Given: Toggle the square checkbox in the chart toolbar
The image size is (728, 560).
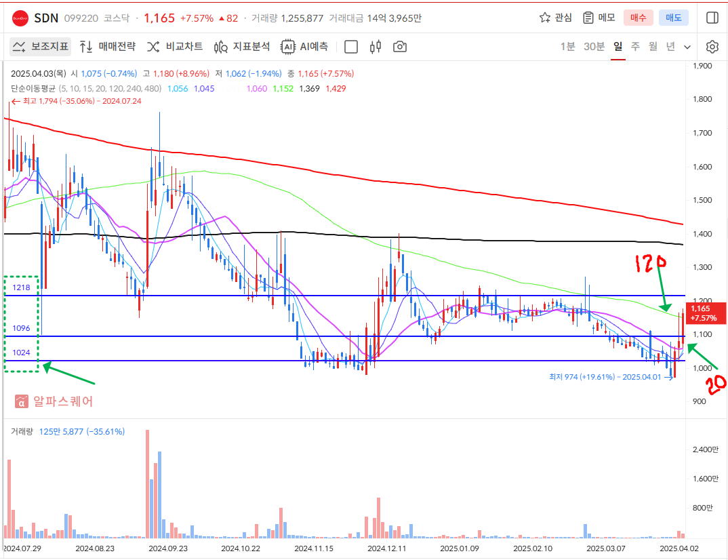Looking at the screenshot, I should tap(351, 47).
